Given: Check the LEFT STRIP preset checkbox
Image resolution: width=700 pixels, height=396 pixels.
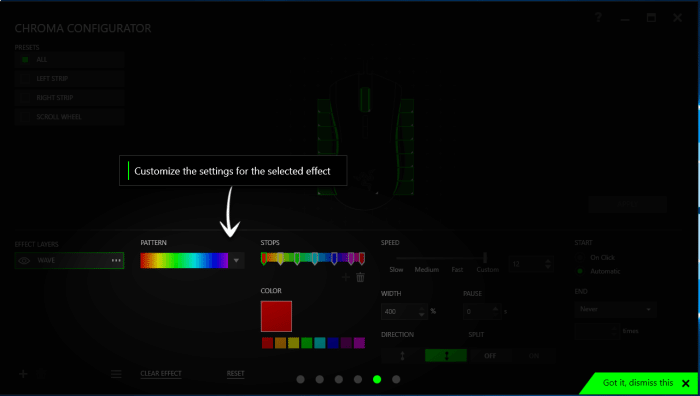Looking at the screenshot, I should (25, 79).
